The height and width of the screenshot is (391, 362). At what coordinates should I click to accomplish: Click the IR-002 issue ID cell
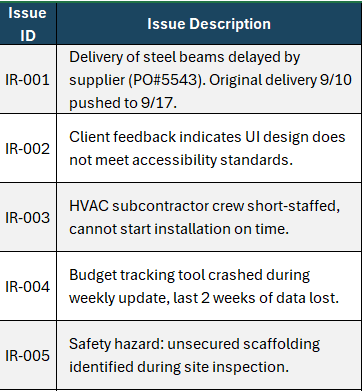click(x=28, y=148)
